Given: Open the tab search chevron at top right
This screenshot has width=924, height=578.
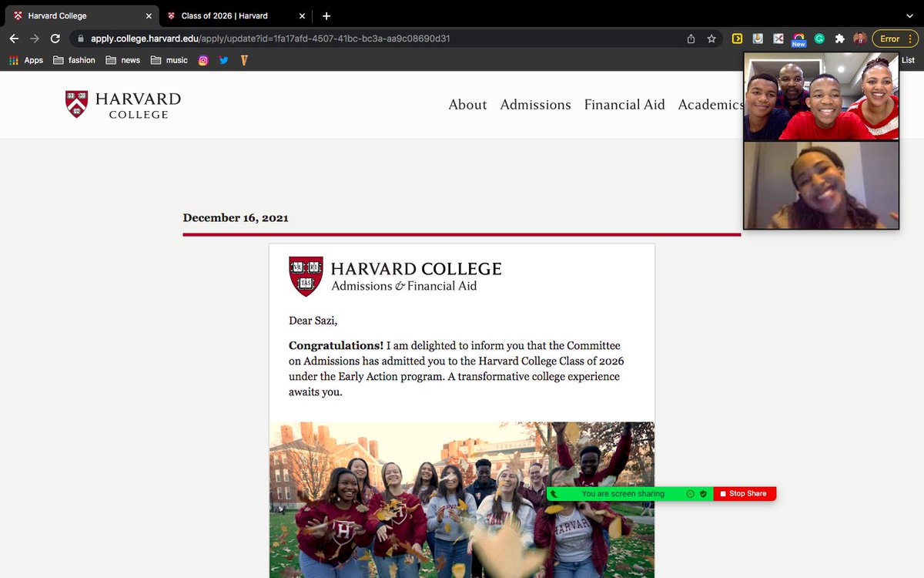Looking at the screenshot, I should click(x=910, y=15).
